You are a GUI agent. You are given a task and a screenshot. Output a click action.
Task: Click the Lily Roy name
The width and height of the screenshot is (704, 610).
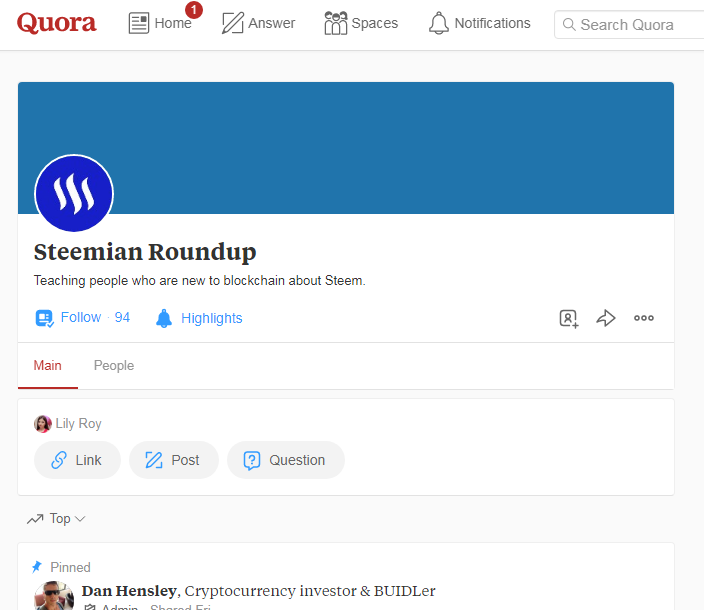tap(79, 423)
